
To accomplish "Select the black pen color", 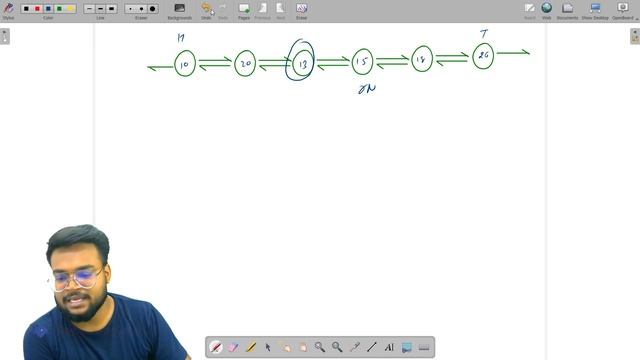I will click(x=26, y=9).
